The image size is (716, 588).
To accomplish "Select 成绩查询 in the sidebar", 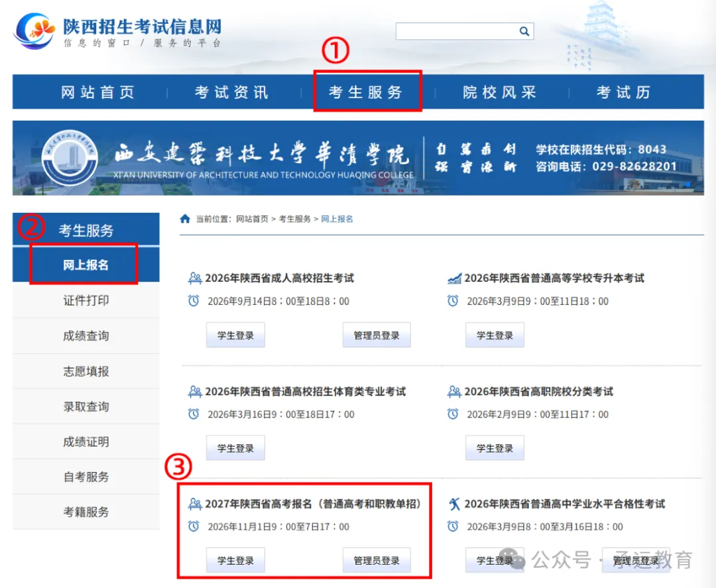I will [x=86, y=336].
